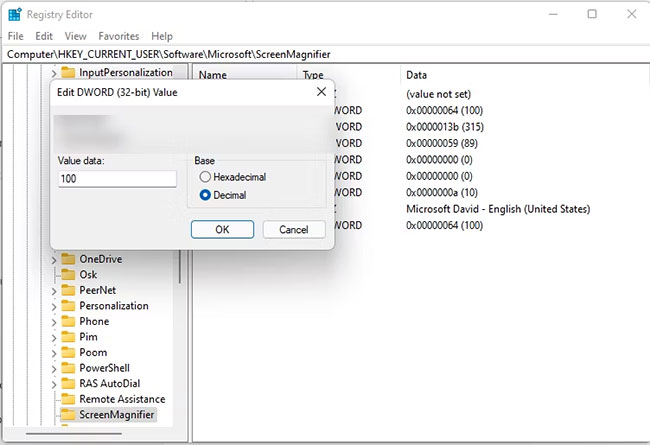Expand the OneDrive key
650x445 pixels.
[54, 260]
